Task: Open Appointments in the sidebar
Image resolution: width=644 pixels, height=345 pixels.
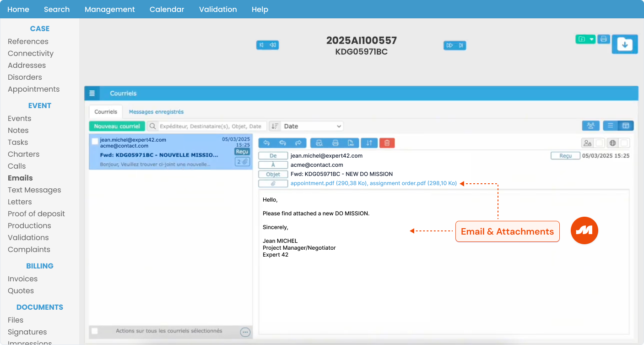Action: pyautogui.click(x=33, y=89)
